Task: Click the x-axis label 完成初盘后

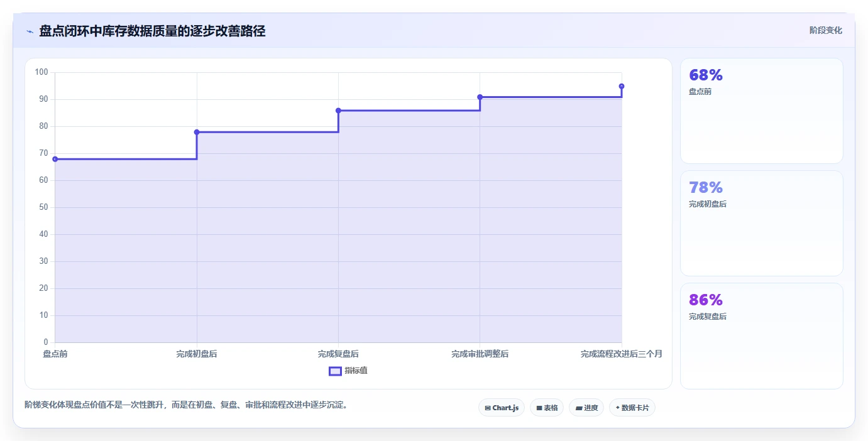Action: coord(197,354)
